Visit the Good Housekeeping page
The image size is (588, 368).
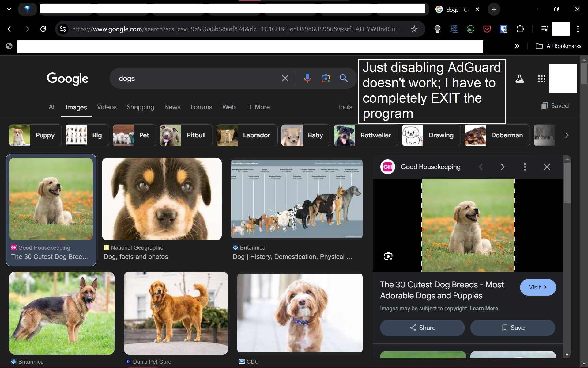tap(538, 287)
